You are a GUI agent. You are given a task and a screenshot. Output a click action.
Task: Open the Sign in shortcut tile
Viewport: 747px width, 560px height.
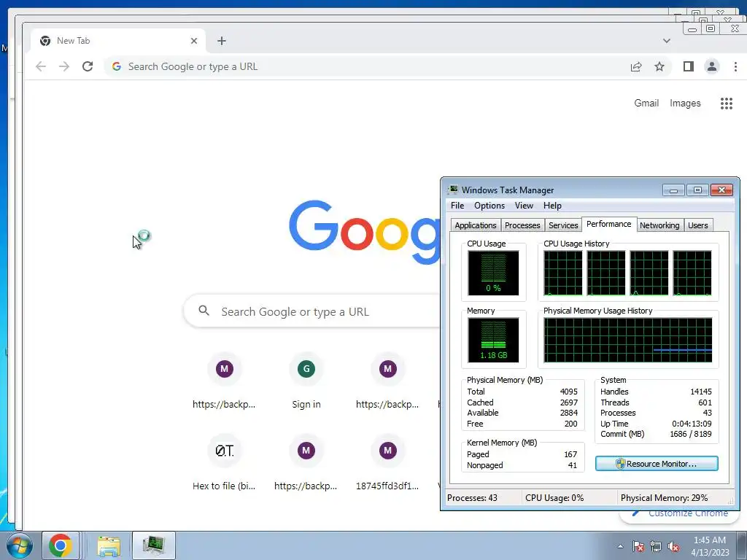click(x=306, y=381)
